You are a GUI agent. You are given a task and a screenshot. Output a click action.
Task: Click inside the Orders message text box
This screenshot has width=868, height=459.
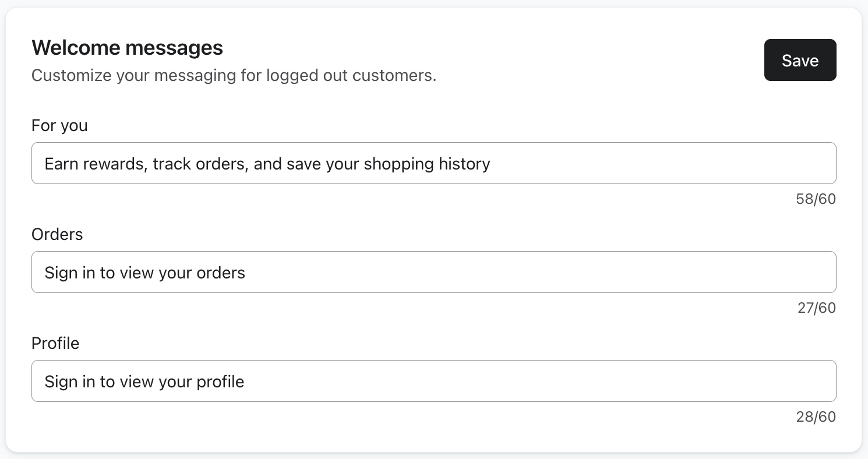[x=433, y=272]
